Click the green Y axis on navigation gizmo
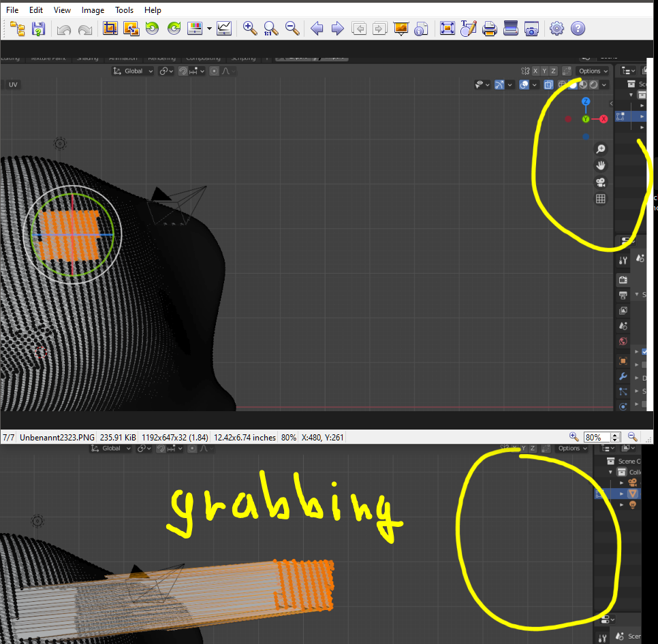This screenshot has height=644, width=658. [x=586, y=119]
